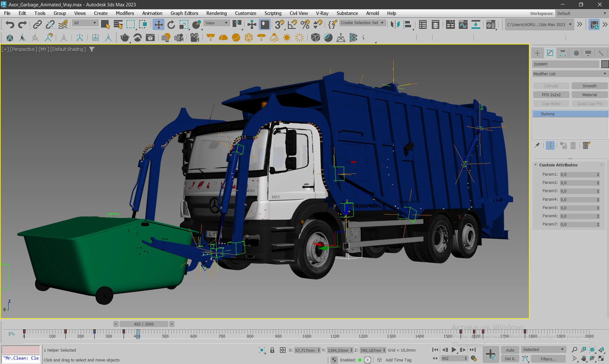
Task: Choose the Select and Rotate tool
Action: tap(171, 24)
